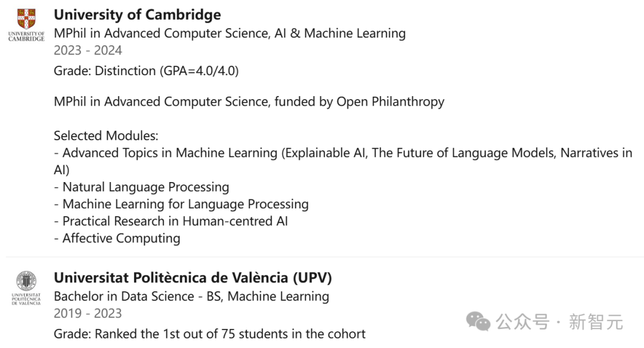Image resolution: width=644 pixels, height=348 pixels.
Task: Click the Grade: Distinction (GPA=4.0/4.0) text
Action: (146, 71)
